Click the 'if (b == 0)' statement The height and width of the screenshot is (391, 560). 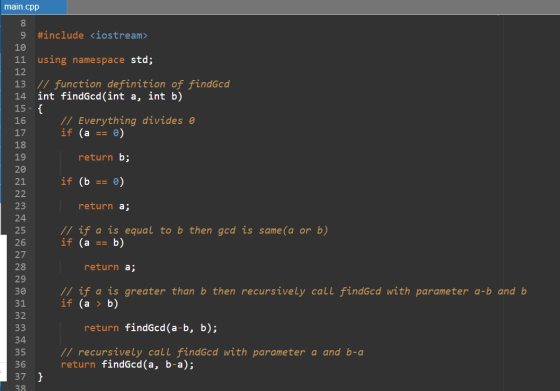point(92,182)
